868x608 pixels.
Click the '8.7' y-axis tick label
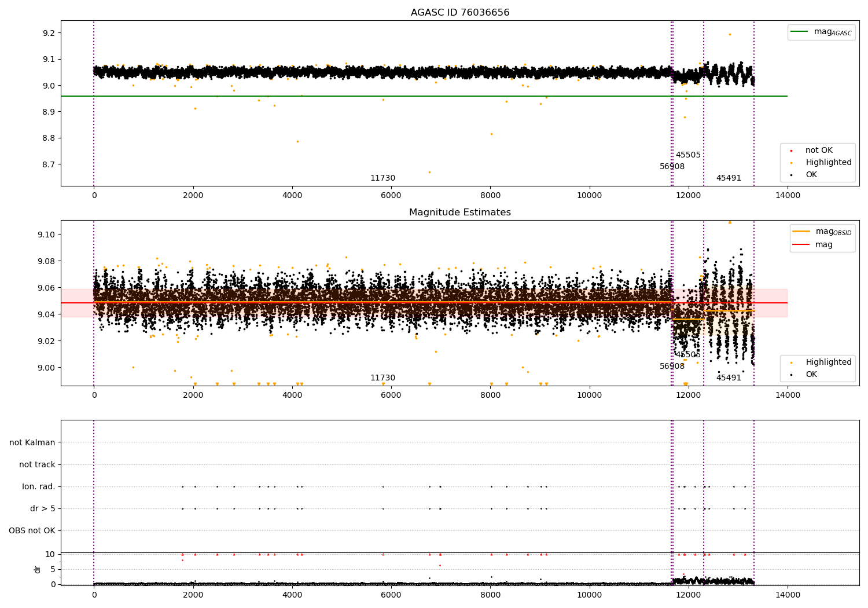click(x=49, y=164)
